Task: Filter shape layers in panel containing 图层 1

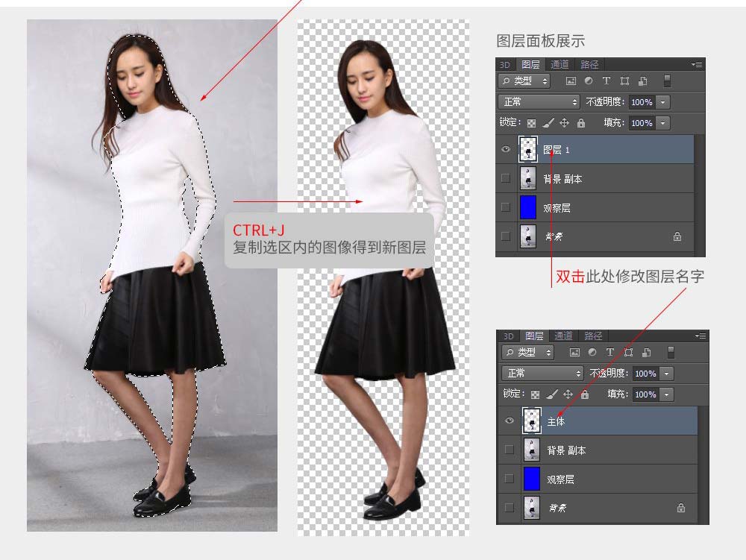Action: 624,81
